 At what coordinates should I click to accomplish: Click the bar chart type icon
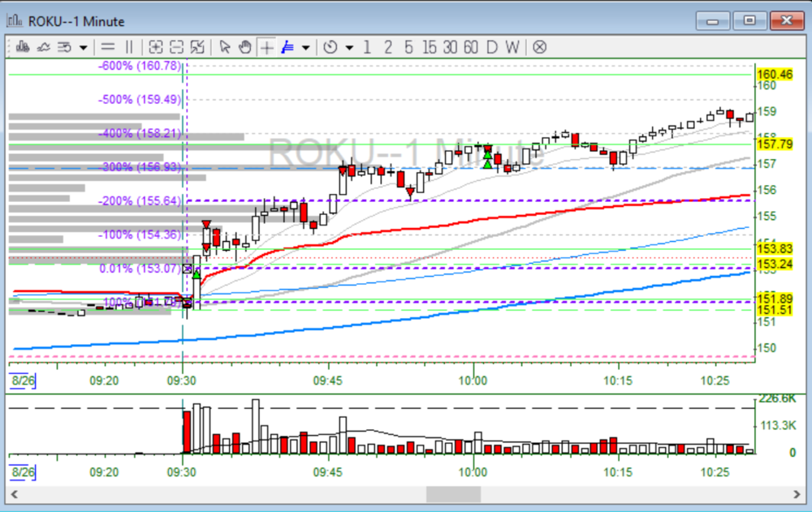click(23, 47)
